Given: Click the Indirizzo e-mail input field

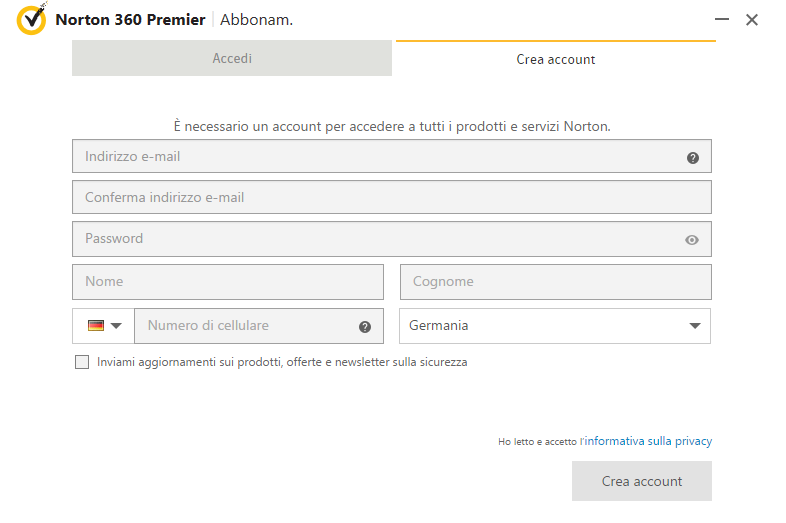Looking at the screenshot, I should tap(392, 156).
